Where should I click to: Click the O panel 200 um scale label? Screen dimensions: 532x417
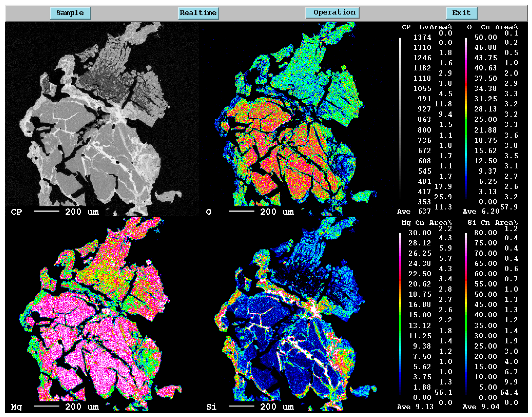277,212
